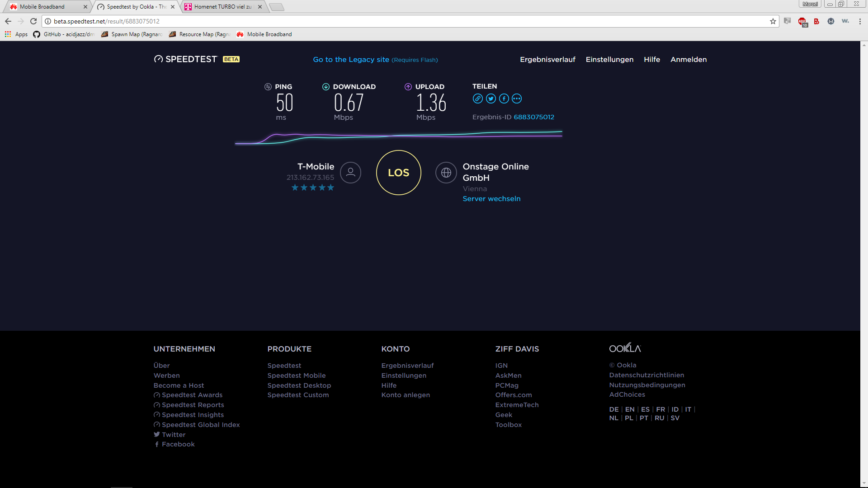The width and height of the screenshot is (868, 488).
Task: Close the Homenet TURBO tab
Action: [x=260, y=7]
